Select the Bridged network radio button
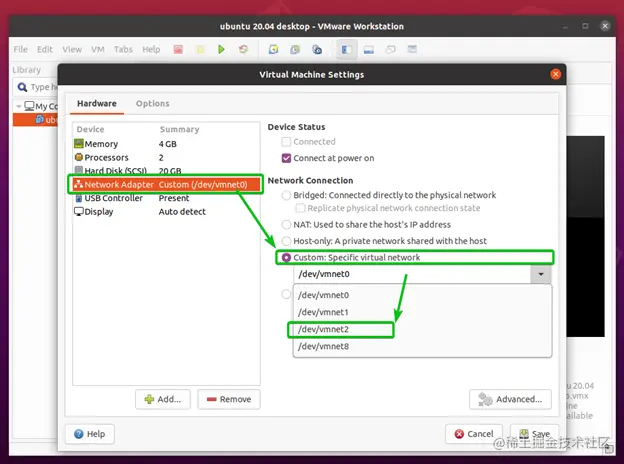The image size is (624, 464). click(x=286, y=195)
